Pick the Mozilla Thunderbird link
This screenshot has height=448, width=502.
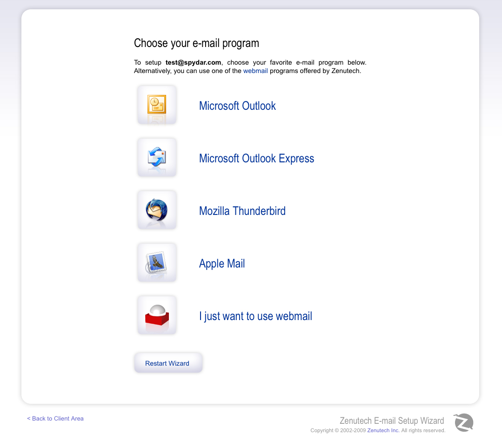pyautogui.click(x=242, y=211)
